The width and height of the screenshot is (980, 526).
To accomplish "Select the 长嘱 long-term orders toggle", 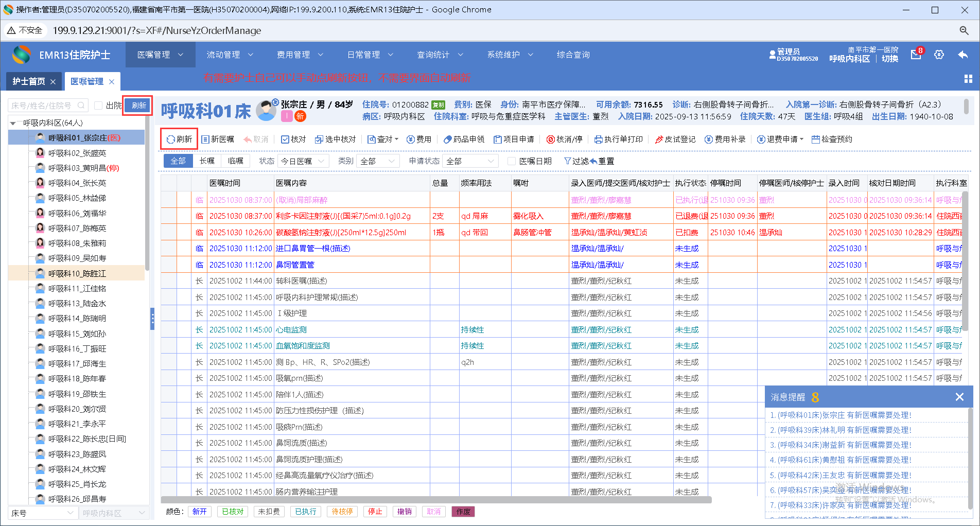I will (x=207, y=161).
